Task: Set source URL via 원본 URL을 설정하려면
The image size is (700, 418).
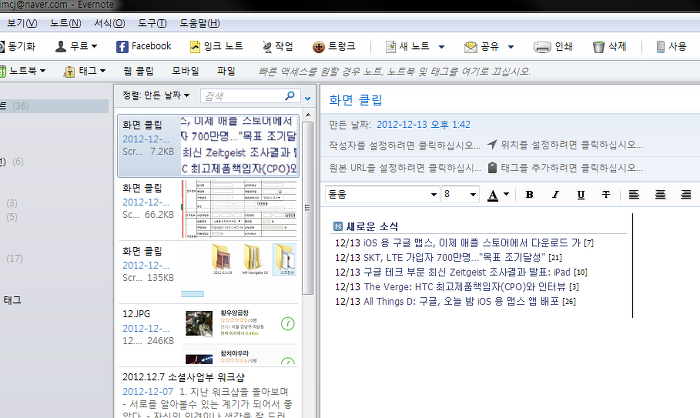Action: pos(404,168)
